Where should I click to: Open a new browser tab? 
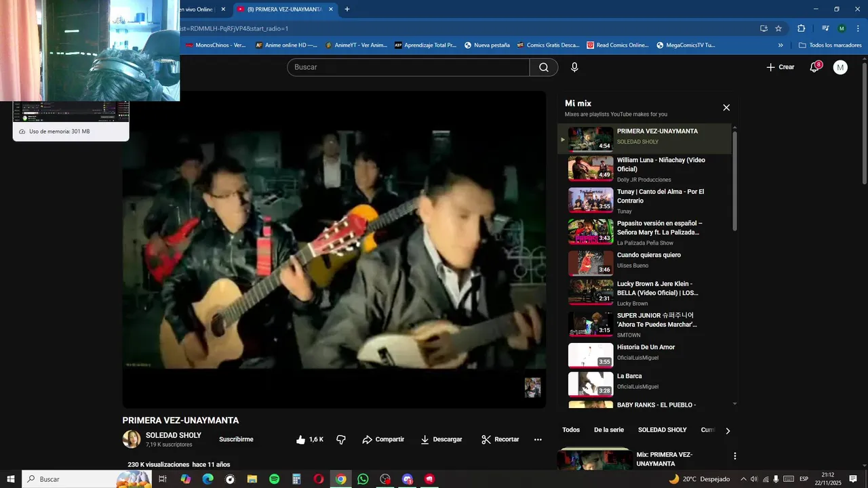(x=347, y=9)
